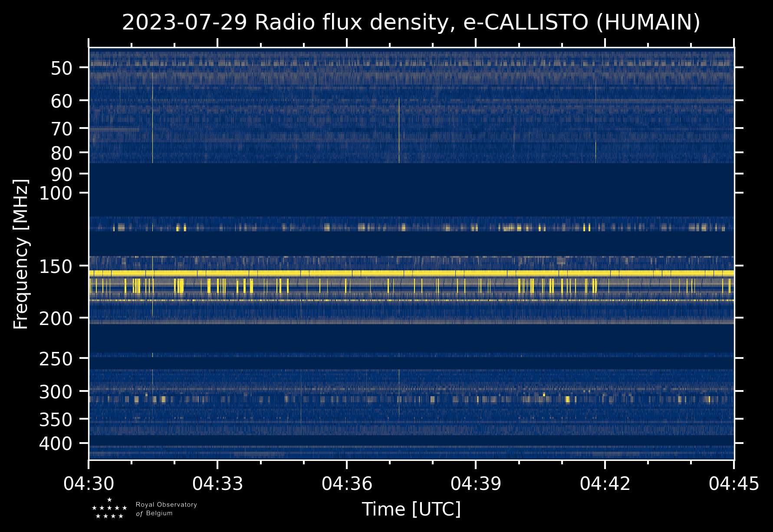Click the 'Royal Observatory of Belgium' text
This screenshot has width=773, height=532.
(166, 509)
